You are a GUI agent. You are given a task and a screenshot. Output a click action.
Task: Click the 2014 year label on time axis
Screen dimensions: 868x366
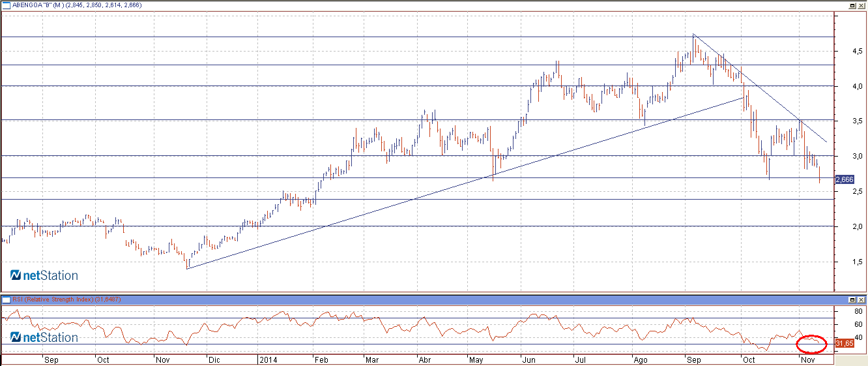click(267, 359)
